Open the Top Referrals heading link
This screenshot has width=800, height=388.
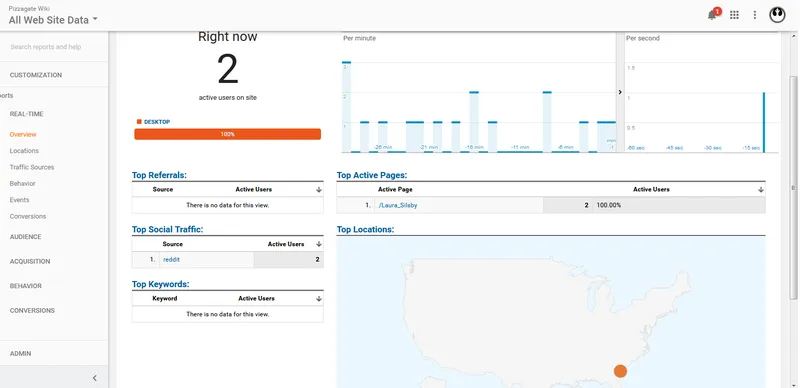click(x=159, y=175)
